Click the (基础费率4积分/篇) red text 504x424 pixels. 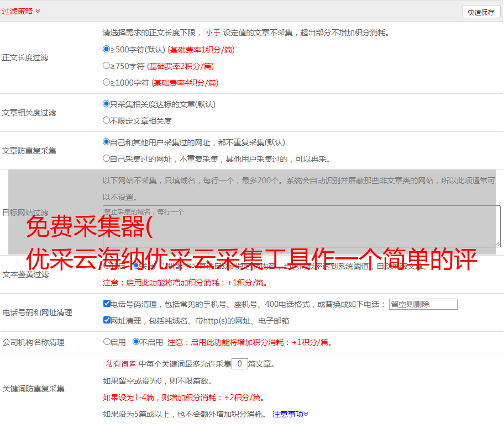pyautogui.click(x=185, y=83)
